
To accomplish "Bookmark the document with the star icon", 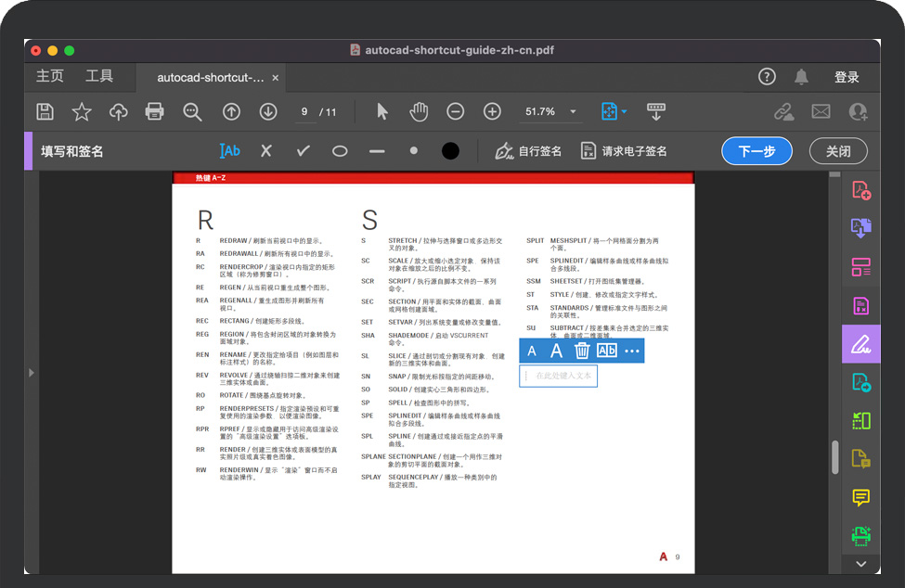I will pos(82,112).
